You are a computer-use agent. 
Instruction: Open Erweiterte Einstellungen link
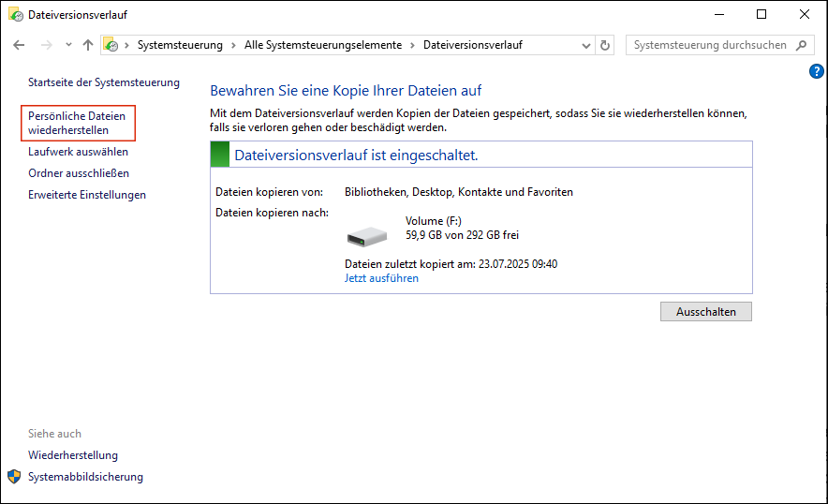click(87, 195)
